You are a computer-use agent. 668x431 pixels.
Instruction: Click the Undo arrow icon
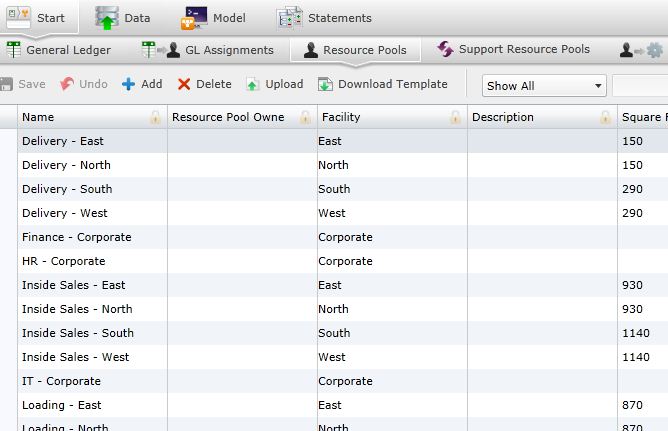point(67,85)
